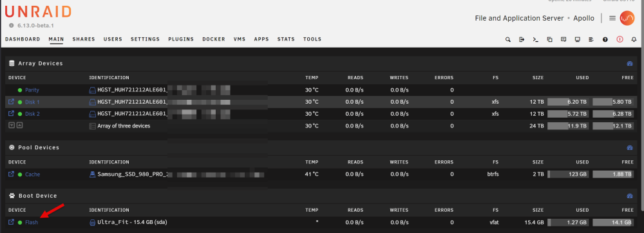Click the green status dot for Parity
Image resolution: width=644 pixels, height=233 pixels.
pyautogui.click(x=20, y=90)
